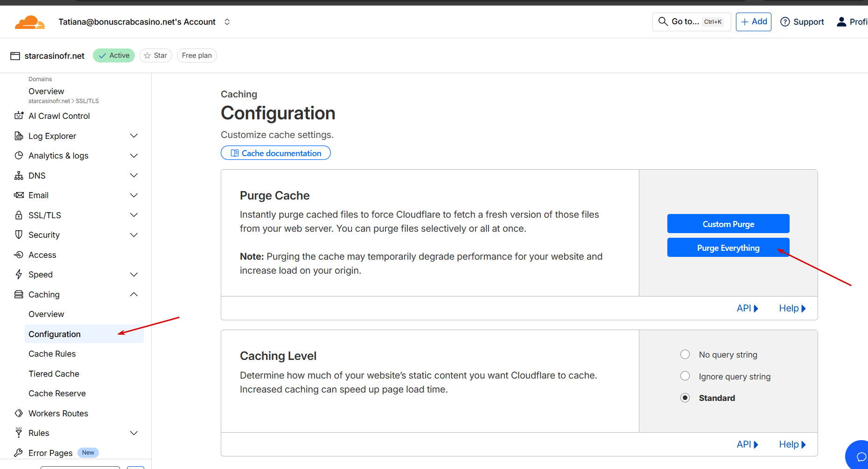Click the Support question mark icon

pyautogui.click(x=785, y=22)
